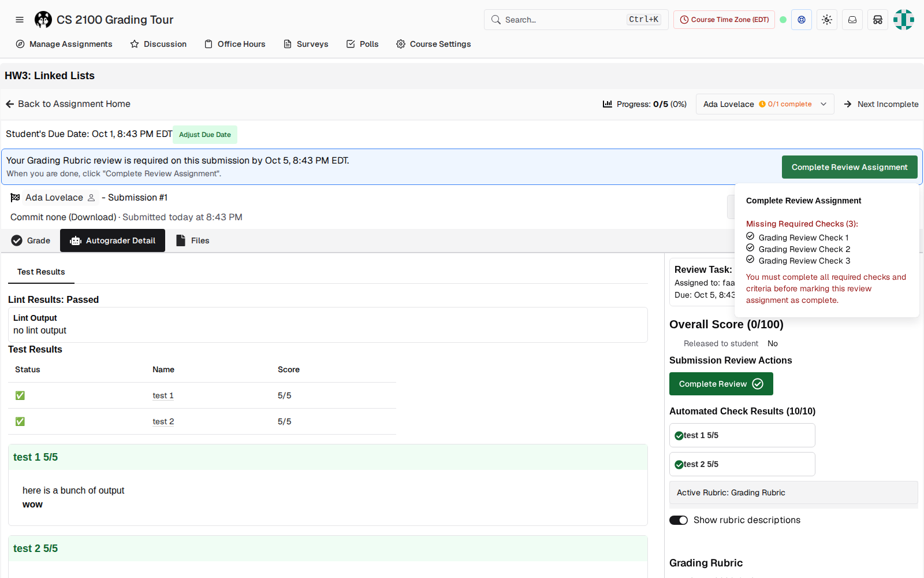
Task: Click Course Time Zone (EDT) button
Action: pyautogui.click(x=724, y=20)
